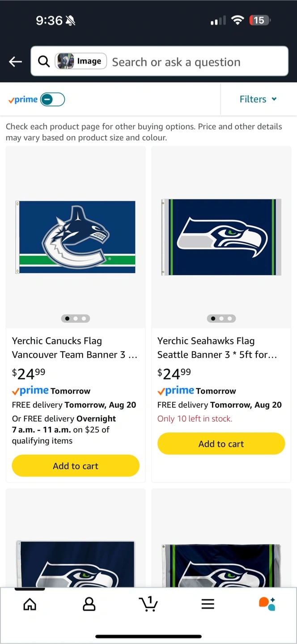297x644 pixels.
Task: Tap the Image search thumbnail chip
Action: coord(81,61)
